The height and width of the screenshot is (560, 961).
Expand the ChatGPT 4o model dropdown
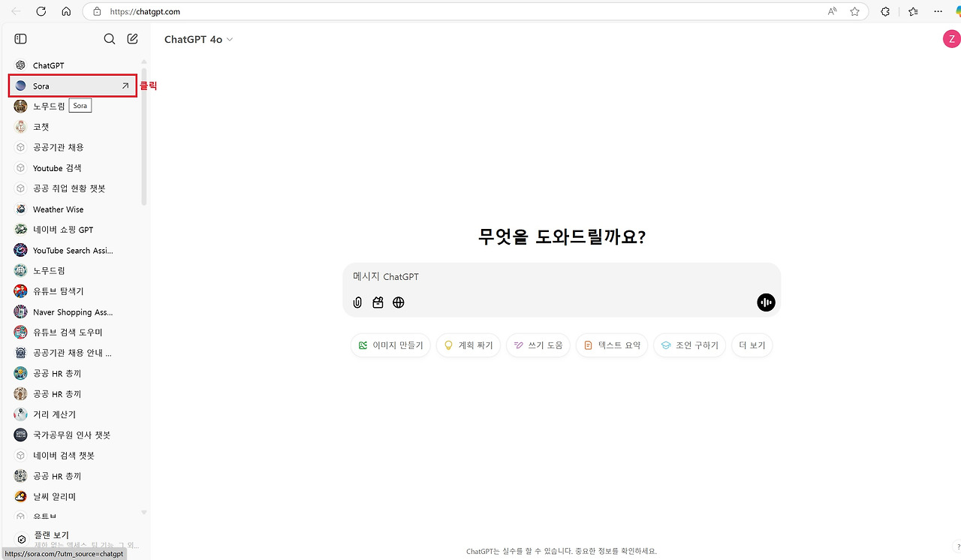click(x=198, y=39)
